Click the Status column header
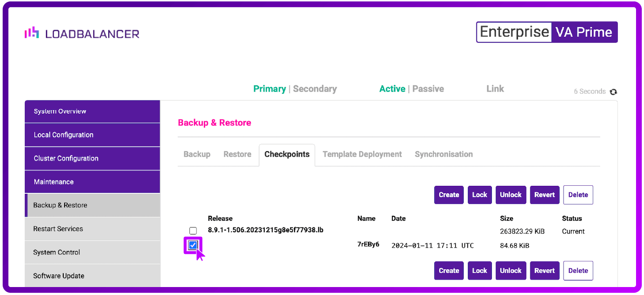 click(x=572, y=218)
